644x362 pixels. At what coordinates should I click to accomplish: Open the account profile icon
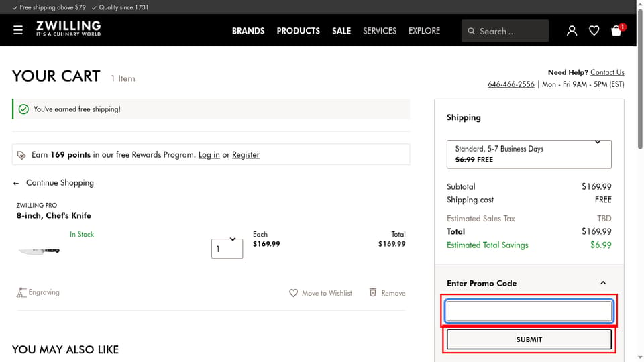[x=572, y=31]
